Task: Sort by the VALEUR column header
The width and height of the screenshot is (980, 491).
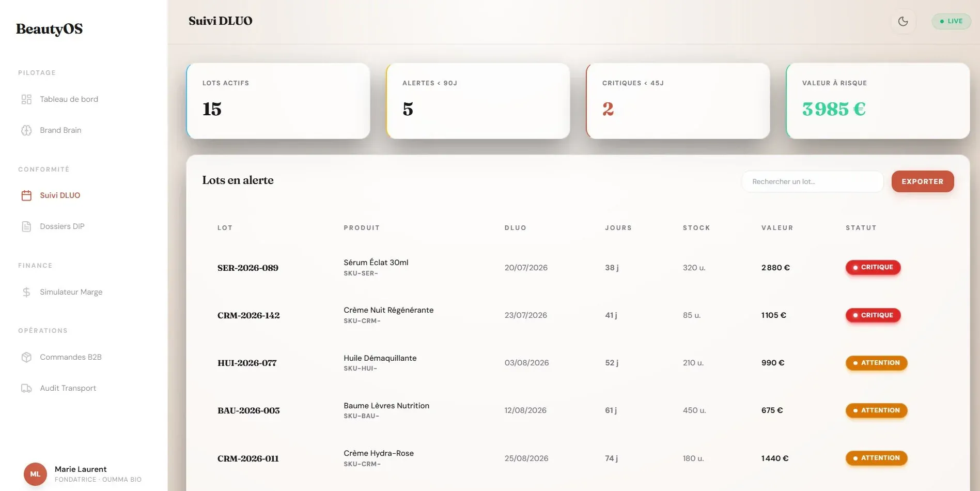Action: (x=777, y=228)
